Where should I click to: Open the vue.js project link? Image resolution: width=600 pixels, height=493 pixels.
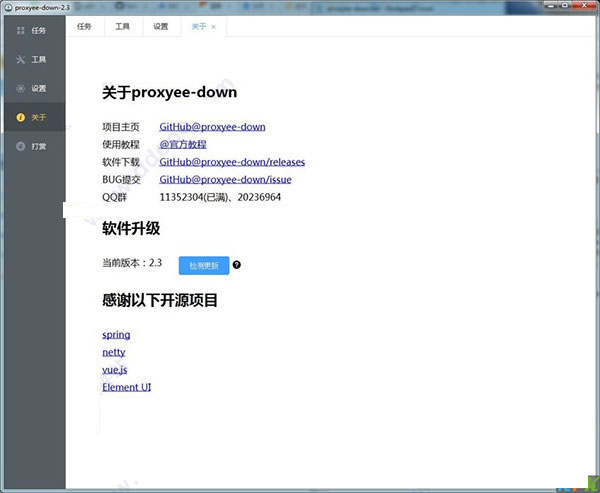pyautogui.click(x=114, y=370)
